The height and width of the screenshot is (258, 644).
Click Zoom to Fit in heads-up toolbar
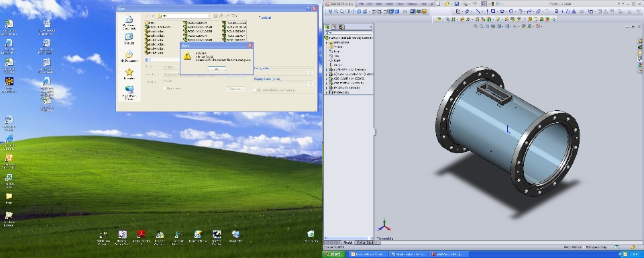pyautogui.click(x=475, y=26)
